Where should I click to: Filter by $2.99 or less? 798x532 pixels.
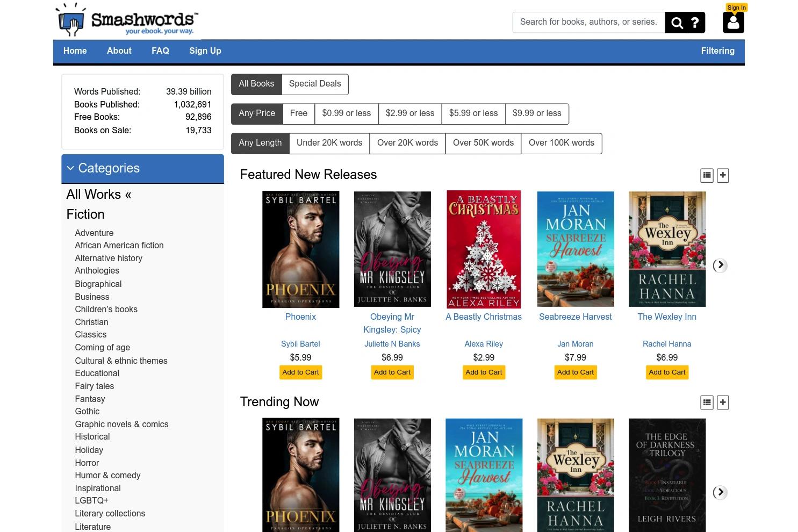coord(410,113)
